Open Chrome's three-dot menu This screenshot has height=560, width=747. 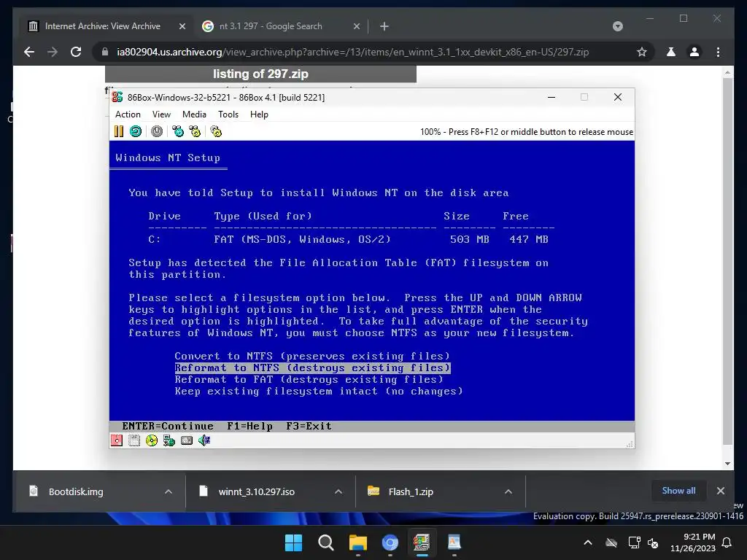pos(719,52)
